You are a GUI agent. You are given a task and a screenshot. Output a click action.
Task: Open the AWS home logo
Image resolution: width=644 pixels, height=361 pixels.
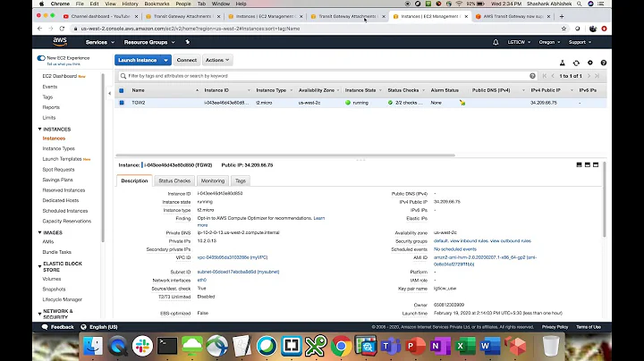point(60,41)
